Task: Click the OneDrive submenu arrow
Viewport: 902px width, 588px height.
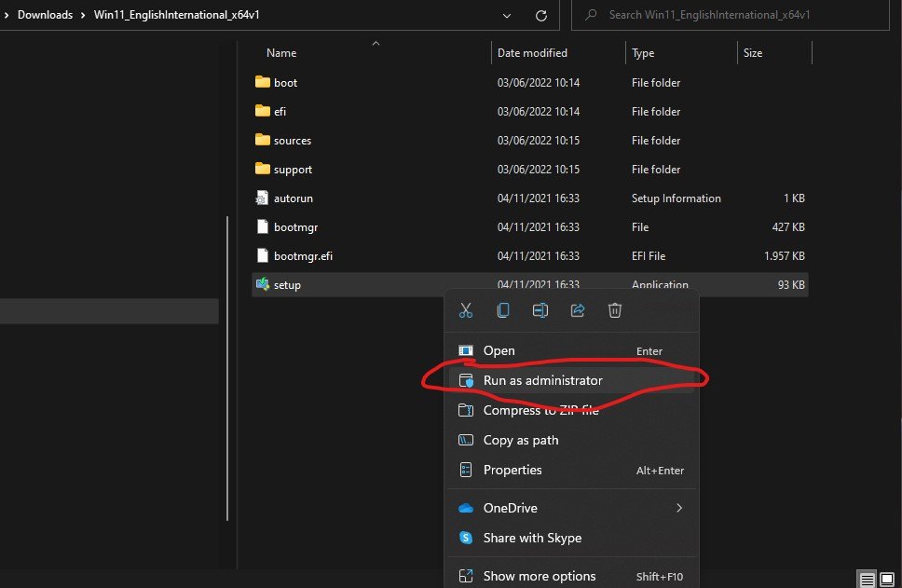Action: click(679, 508)
